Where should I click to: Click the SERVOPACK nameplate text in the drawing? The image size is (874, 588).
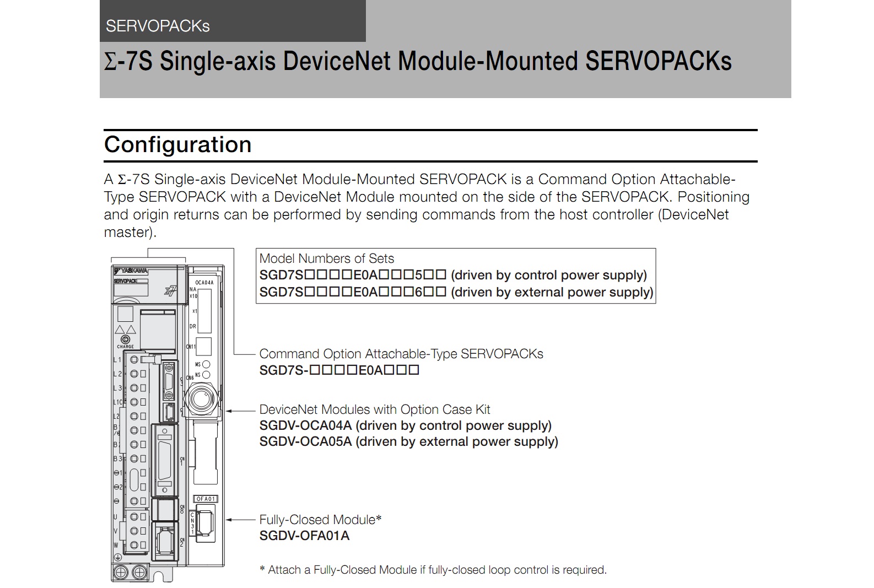(125, 280)
